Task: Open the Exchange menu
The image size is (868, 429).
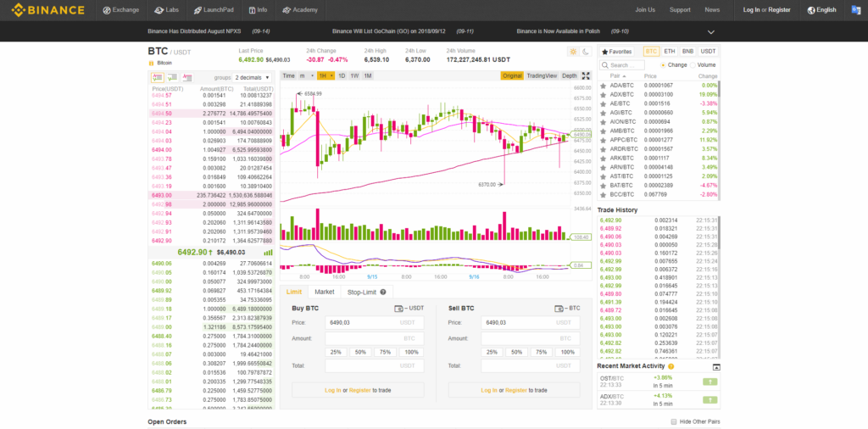Action: (121, 10)
